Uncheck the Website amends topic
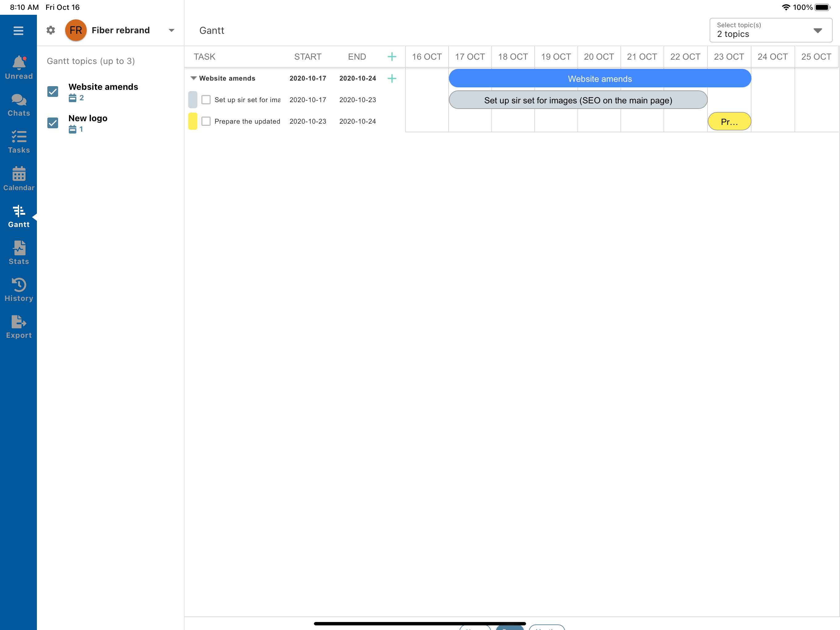Image resolution: width=840 pixels, height=630 pixels. pyautogui.click(x=53, y=92)
